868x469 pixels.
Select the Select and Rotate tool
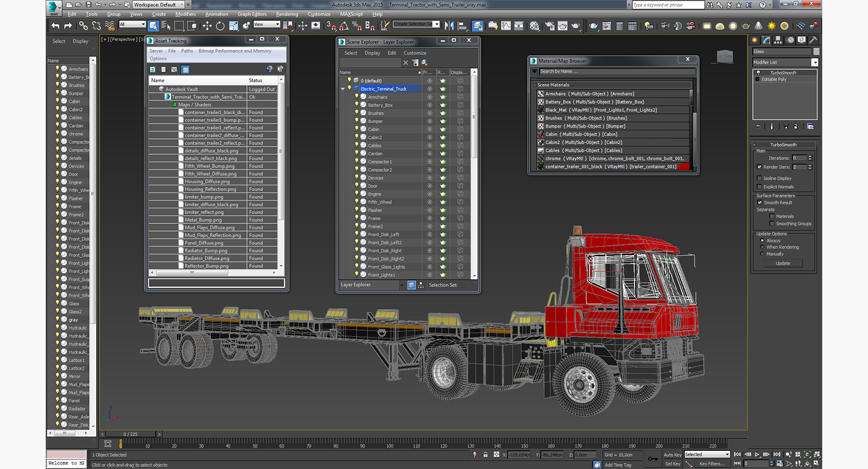pos(220,26)
